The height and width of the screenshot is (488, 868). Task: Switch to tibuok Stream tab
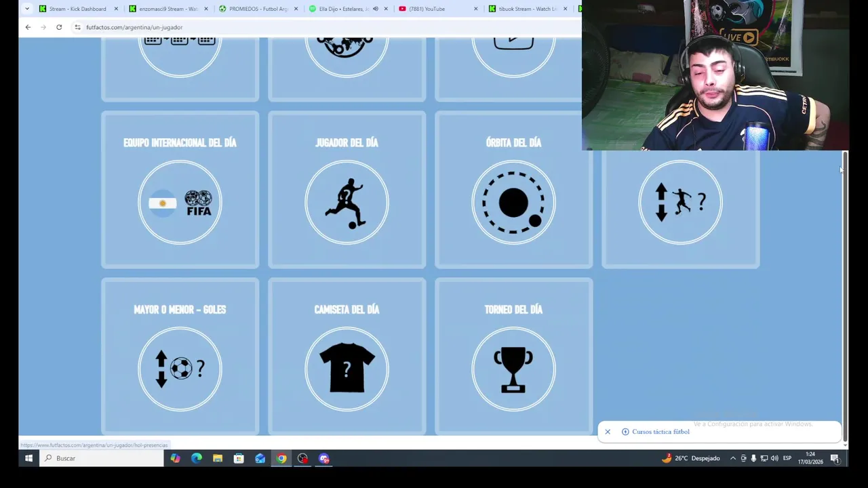tap(528, 9)
